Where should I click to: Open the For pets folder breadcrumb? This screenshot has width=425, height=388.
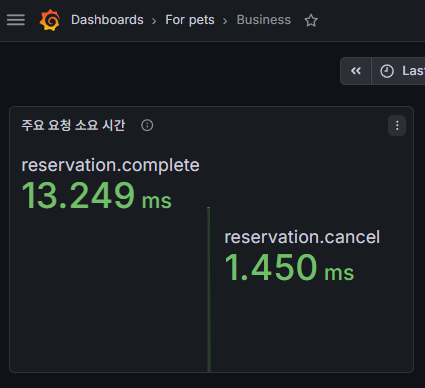(x=190, y=20)
